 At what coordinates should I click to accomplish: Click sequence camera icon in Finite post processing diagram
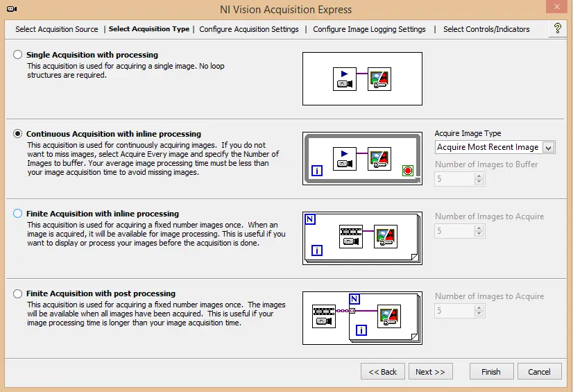[324, 316]
